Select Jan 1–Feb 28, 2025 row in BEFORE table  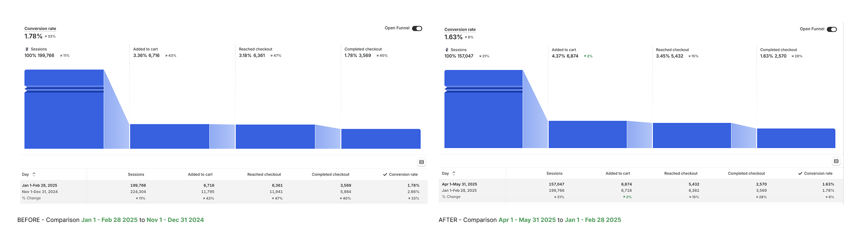pos(40,185)
